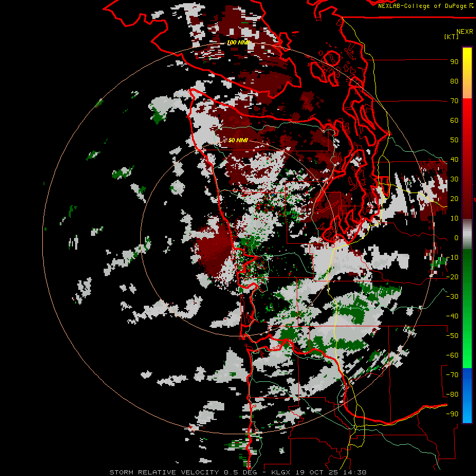Select the 50 value on velocity scale

tap(454, 140)
